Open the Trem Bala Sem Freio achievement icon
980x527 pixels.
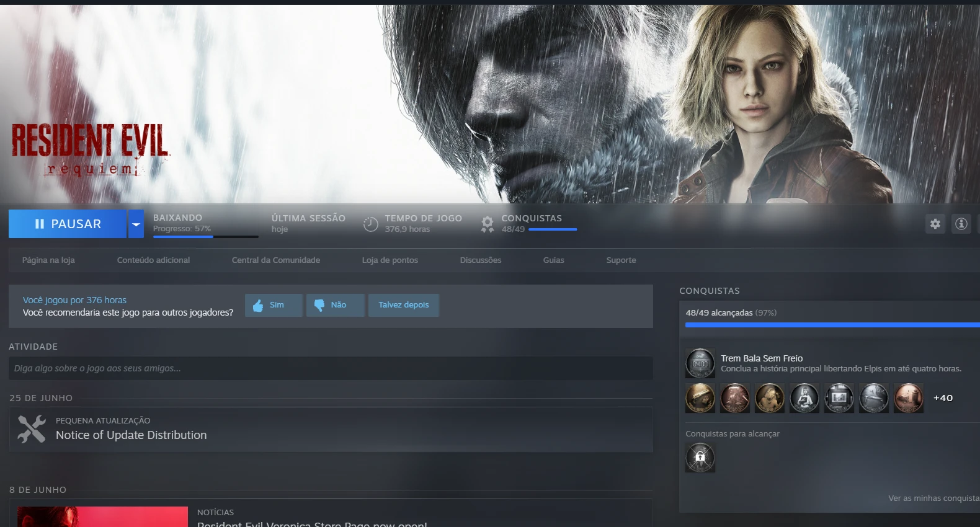700,363
